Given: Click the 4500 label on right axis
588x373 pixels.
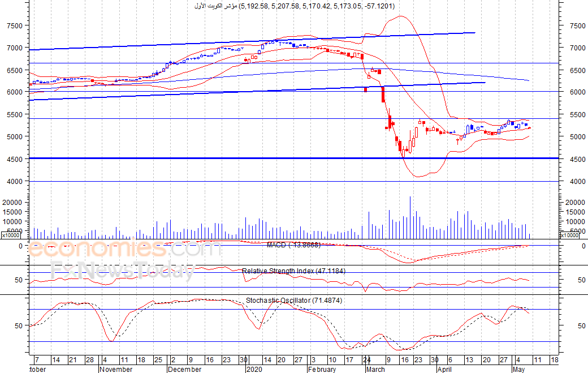Looking at the screenshot, I should click(577, 159).
